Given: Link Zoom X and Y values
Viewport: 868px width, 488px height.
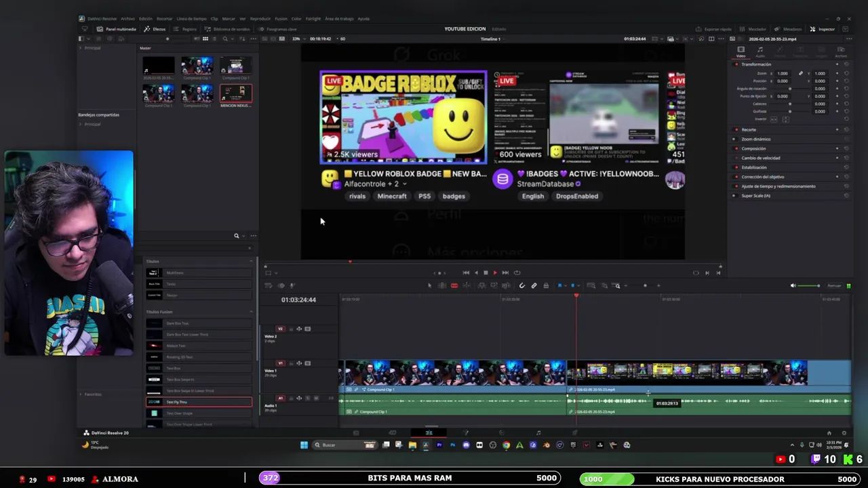Looking at the screenshot, I should [801, 73].
